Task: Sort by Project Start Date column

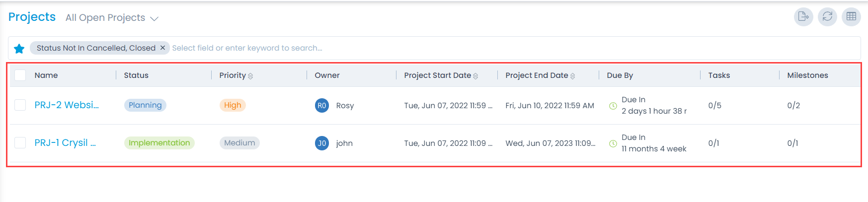Action: pos(475,76)
